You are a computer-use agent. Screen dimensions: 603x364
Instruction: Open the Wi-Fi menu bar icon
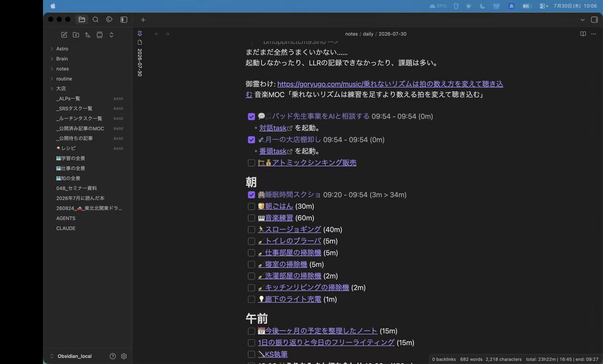[468, 6]
